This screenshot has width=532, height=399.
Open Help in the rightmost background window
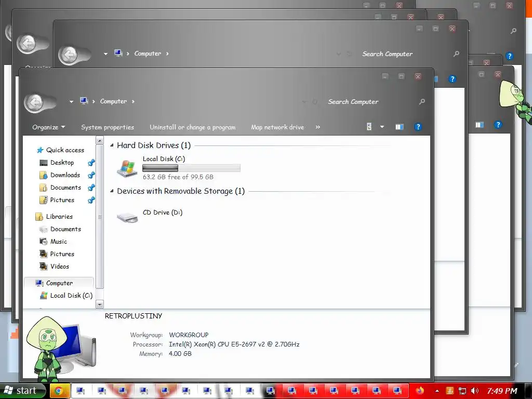pos(498,125)
